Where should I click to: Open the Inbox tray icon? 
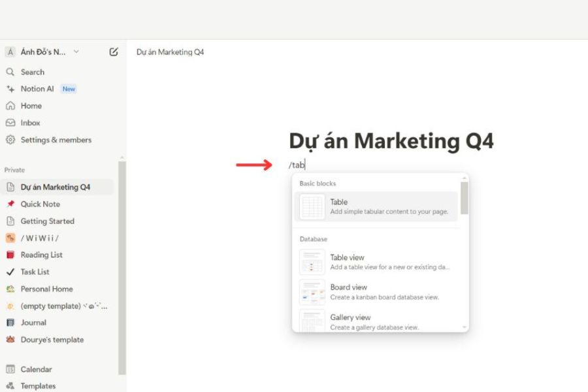pyautogui.click(x=10, y=123)
